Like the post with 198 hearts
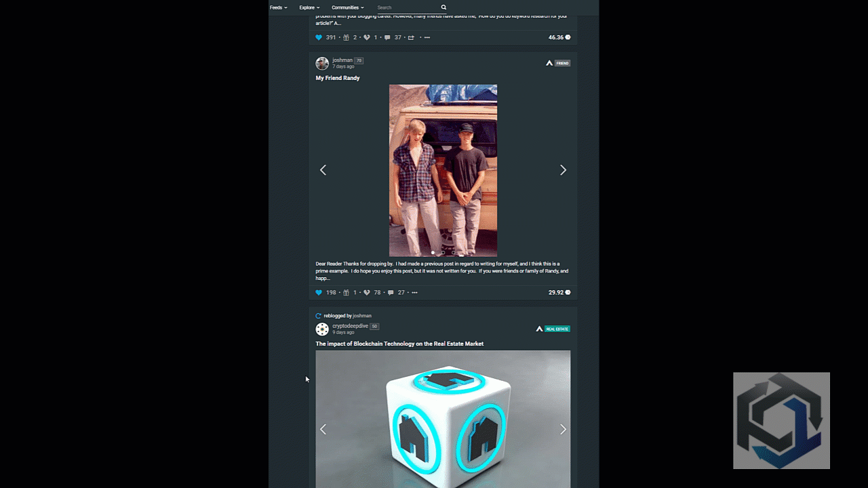This screenshot has height=488, width=868. 319,293
